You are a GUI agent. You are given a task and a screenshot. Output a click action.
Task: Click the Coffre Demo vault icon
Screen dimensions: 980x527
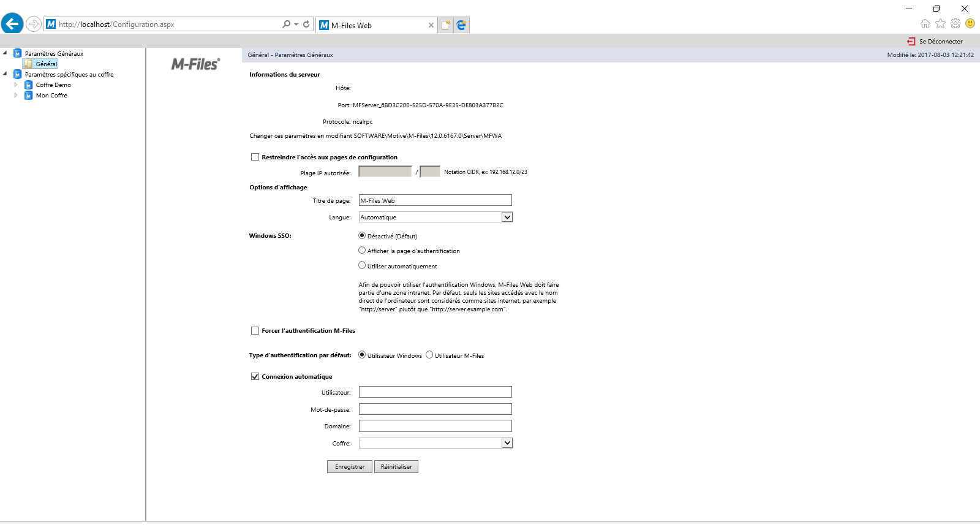tap(28, 85)
